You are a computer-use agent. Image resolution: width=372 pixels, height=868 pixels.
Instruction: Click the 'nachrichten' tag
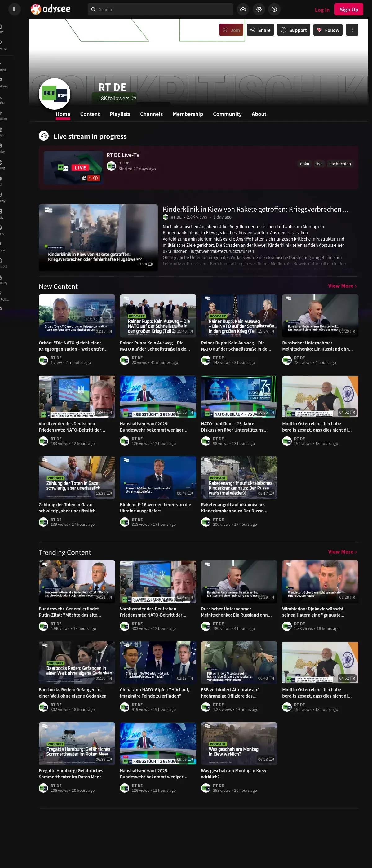(x=340, y=164)
